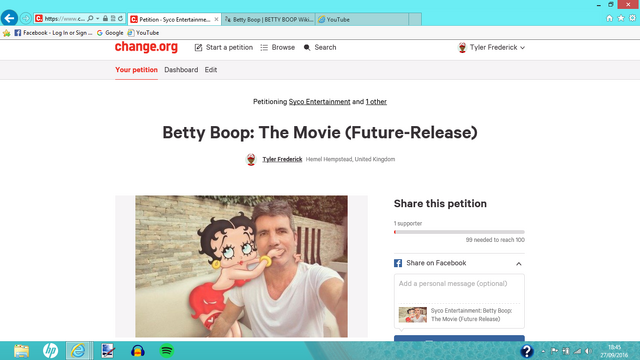640x360 pixels.
Task: Open browser Tools gear icon
Action: (x=632, y=18)
